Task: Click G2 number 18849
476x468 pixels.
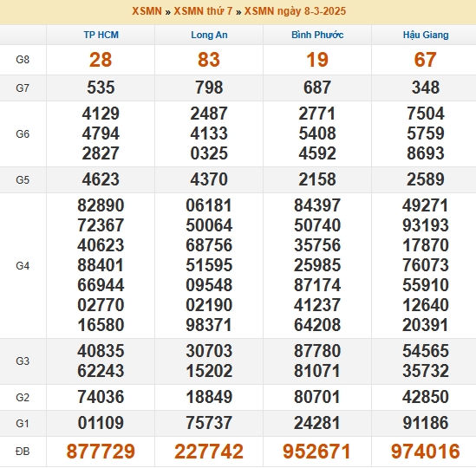Action: (209, 397)
